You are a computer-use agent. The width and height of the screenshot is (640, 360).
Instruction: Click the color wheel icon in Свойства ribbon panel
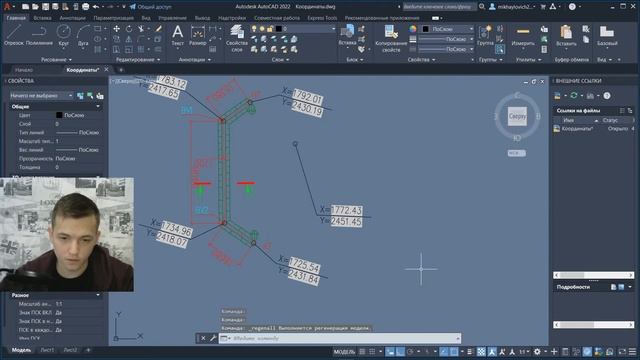[x=413, y=29]
